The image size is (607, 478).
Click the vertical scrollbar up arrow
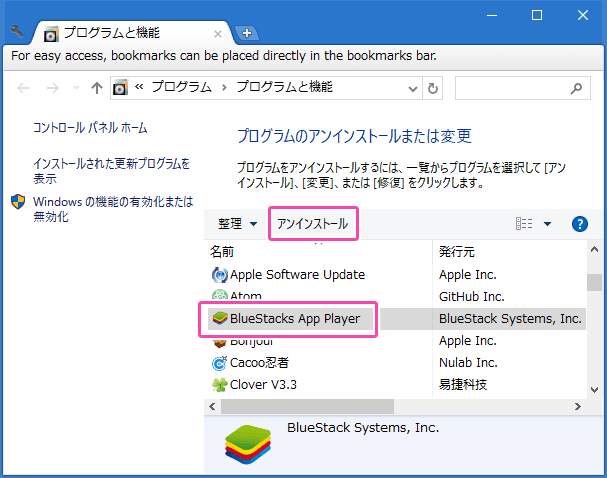click(x=594, y=250)
